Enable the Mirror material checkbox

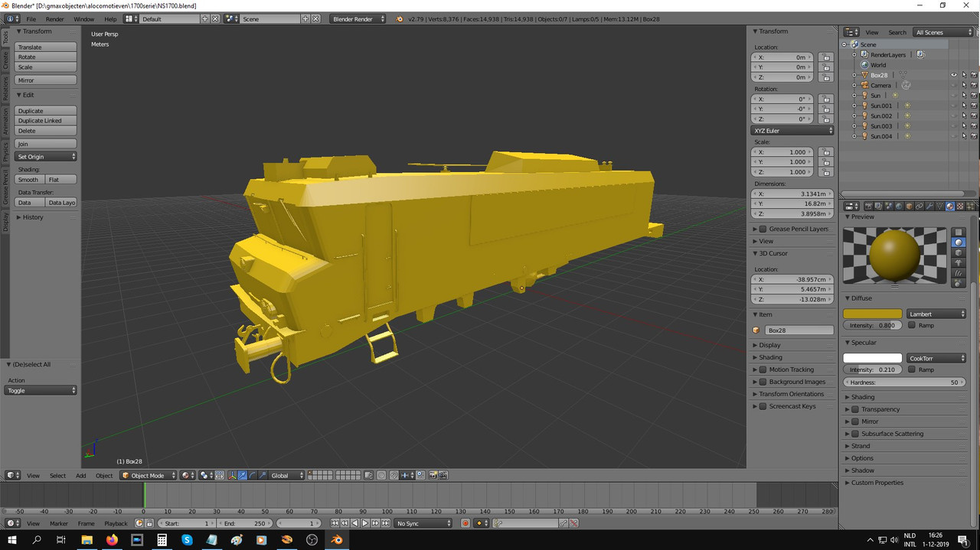pyautogui.click(x=855, y=421)
